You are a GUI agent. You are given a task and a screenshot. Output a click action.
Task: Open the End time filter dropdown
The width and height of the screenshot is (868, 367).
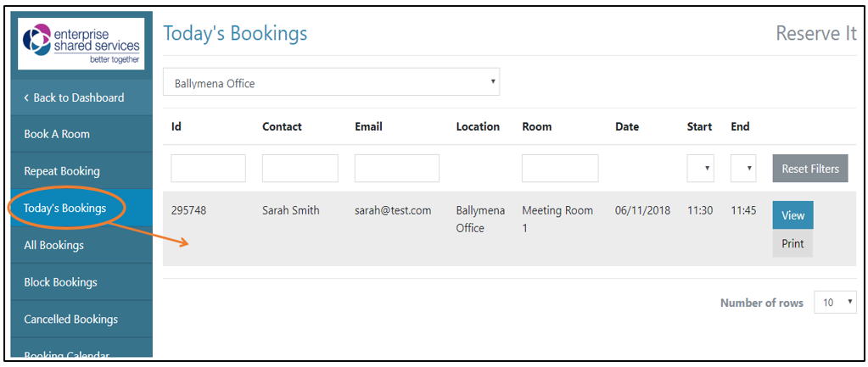pyautogui.click(x=743, y=169)
